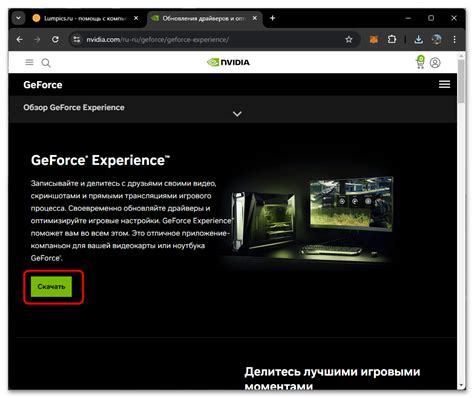The image size is (474, 398).
Task: Open the orange fox extension icon
Action: 374,39
